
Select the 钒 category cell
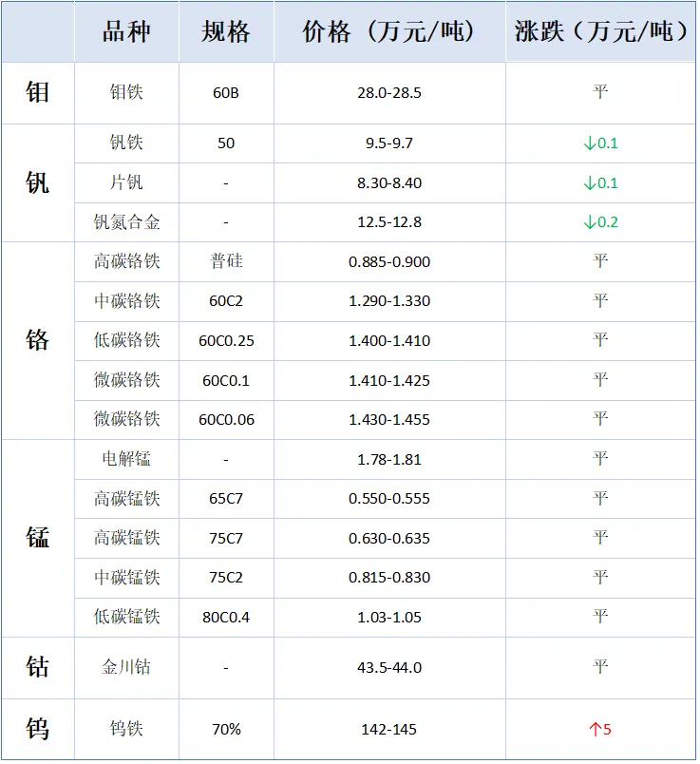click(37, 182)
